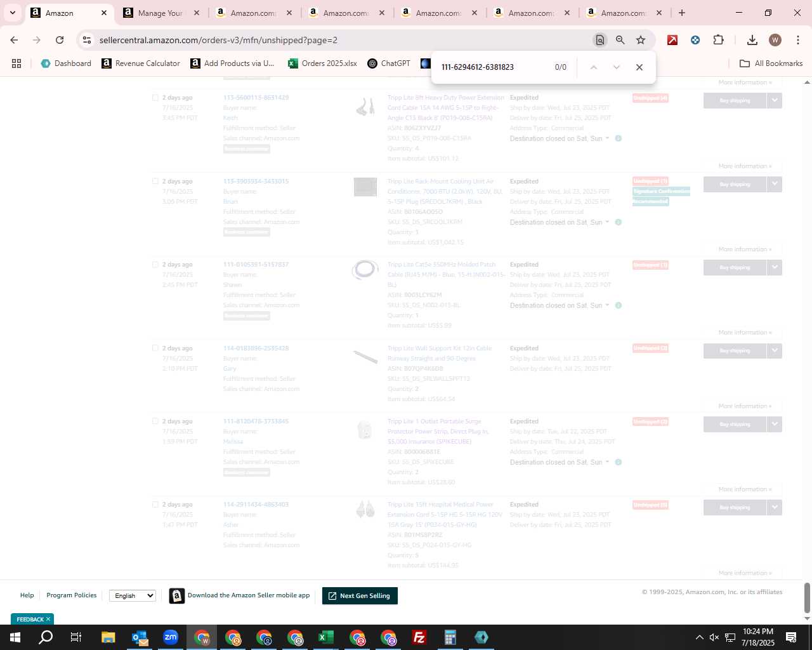Select checkbox for order 114-2911434-4863403

click(155, 505)
